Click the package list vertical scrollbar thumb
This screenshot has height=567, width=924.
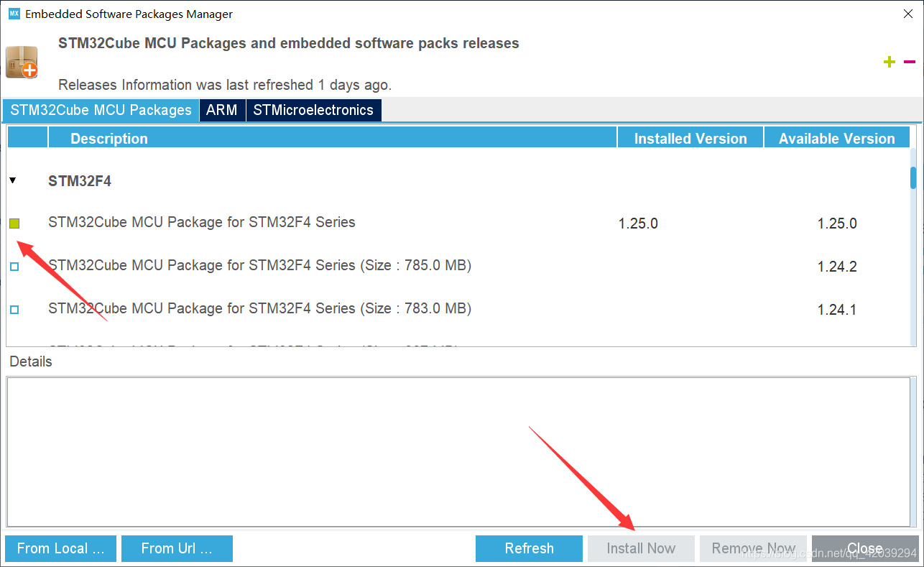913,177
